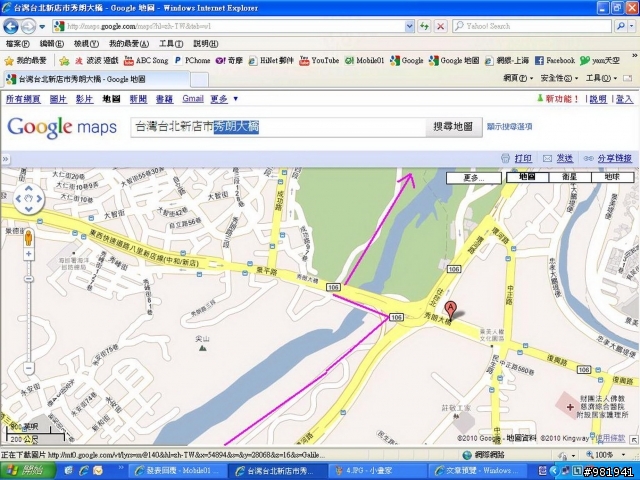Image resolution: width=640 pixels, height=480 pixels.
Task: Switch map to 衛星 view
Action: pyautogui.click(x=570, y=177)
